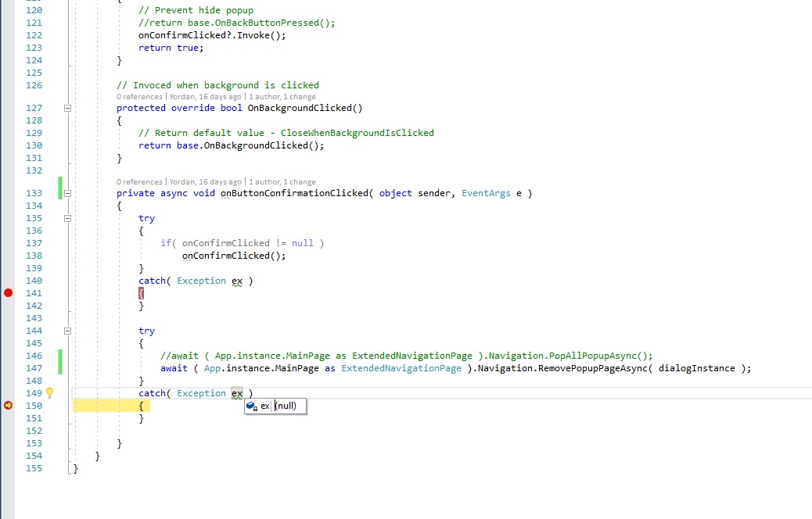Screen dimensions: 812x519
Task: Click the highlighted brace on line 141
Action: (x=141, y=293)
